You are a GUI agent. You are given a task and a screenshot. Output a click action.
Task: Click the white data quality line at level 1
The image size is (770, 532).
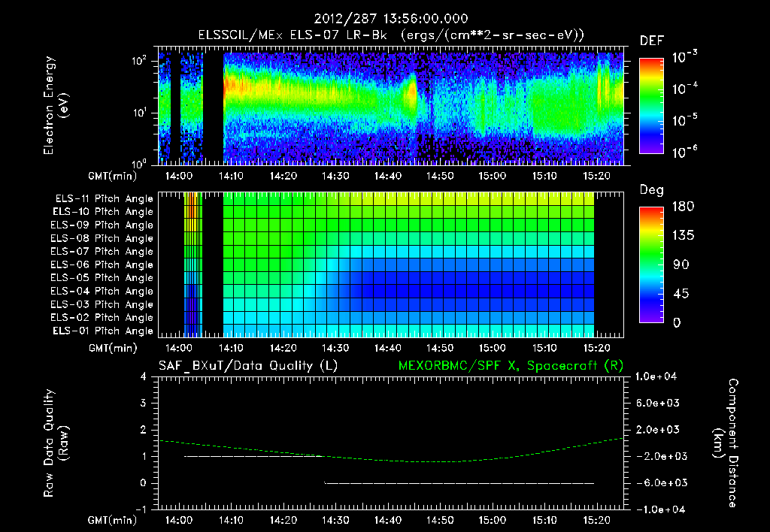(x=253, y=456)
